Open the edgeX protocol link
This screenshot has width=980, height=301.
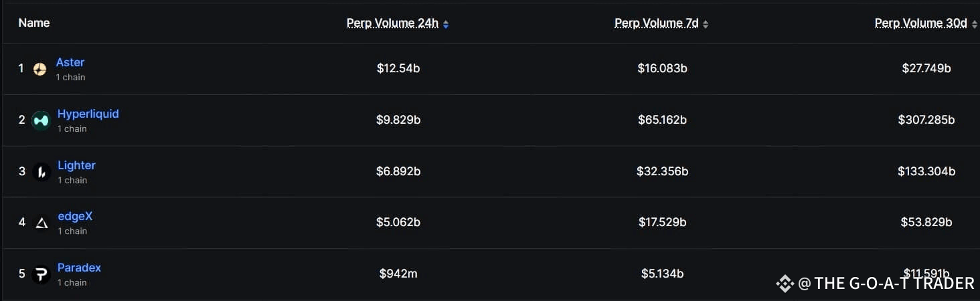click(75, 216)
